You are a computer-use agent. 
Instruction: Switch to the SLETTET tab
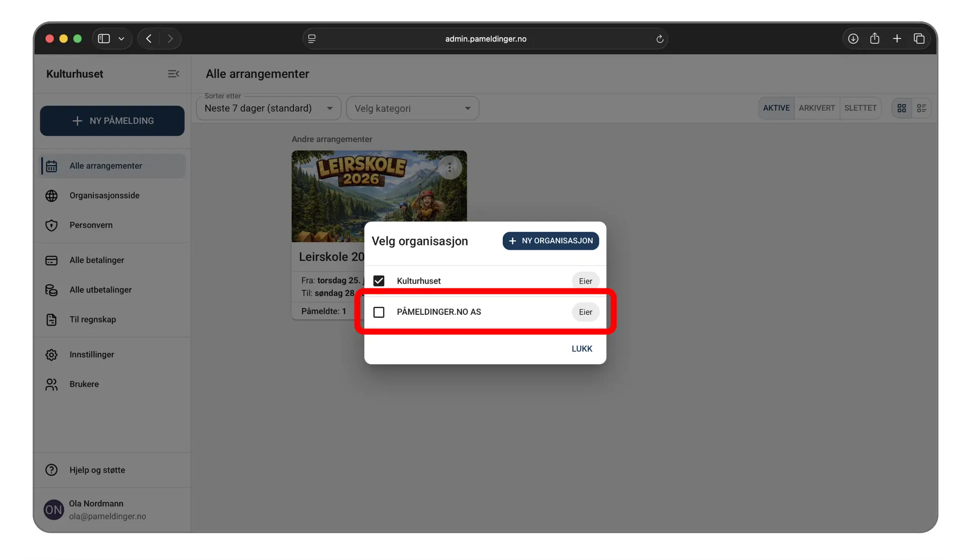click(860, 108)
